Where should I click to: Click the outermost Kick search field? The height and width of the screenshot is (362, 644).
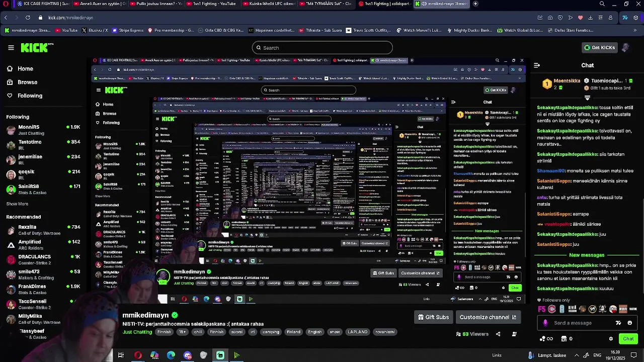click(x=322, y=48)
